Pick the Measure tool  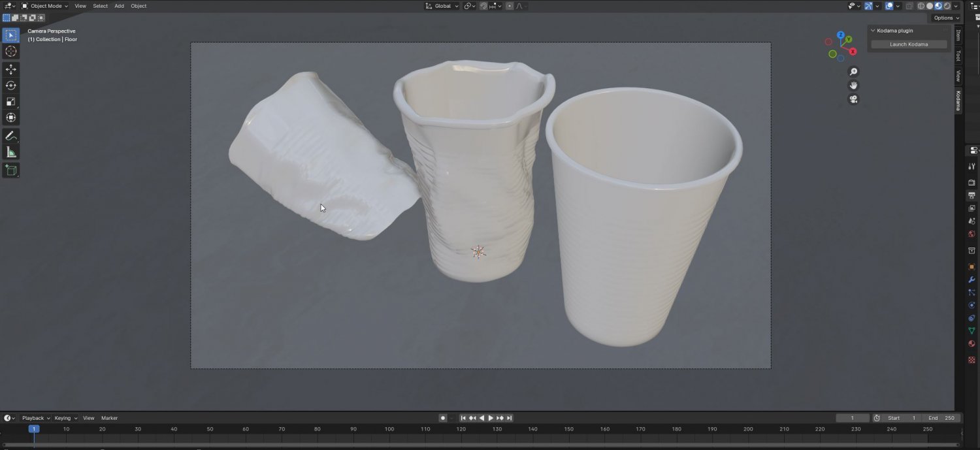[11, 152]
